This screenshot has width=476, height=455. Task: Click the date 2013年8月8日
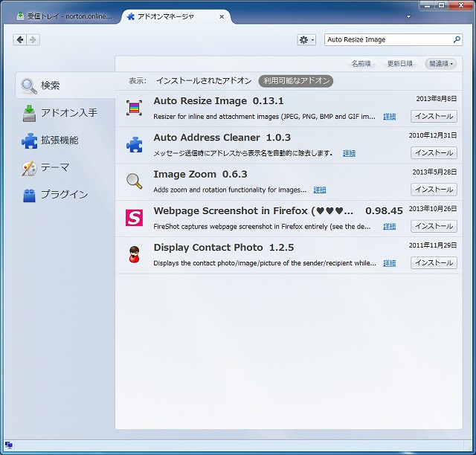pos(437,99)
